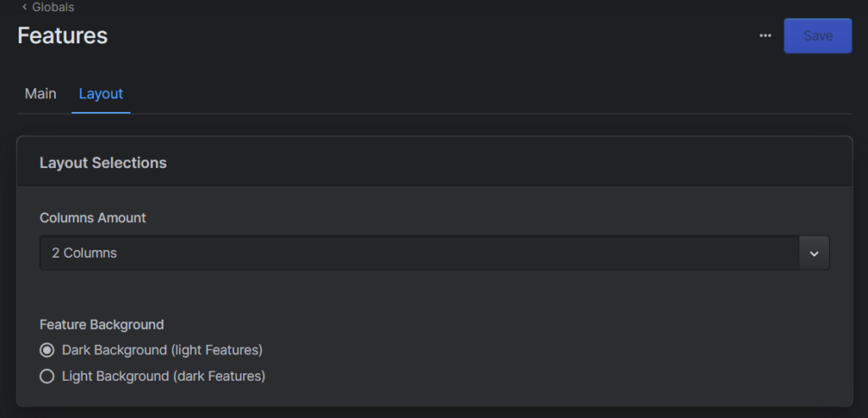Switch to the Main tab

pos(41,93)
